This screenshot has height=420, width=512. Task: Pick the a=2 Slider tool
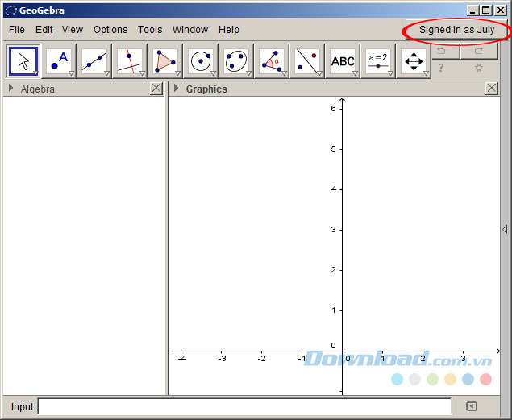tap(378, 61)
